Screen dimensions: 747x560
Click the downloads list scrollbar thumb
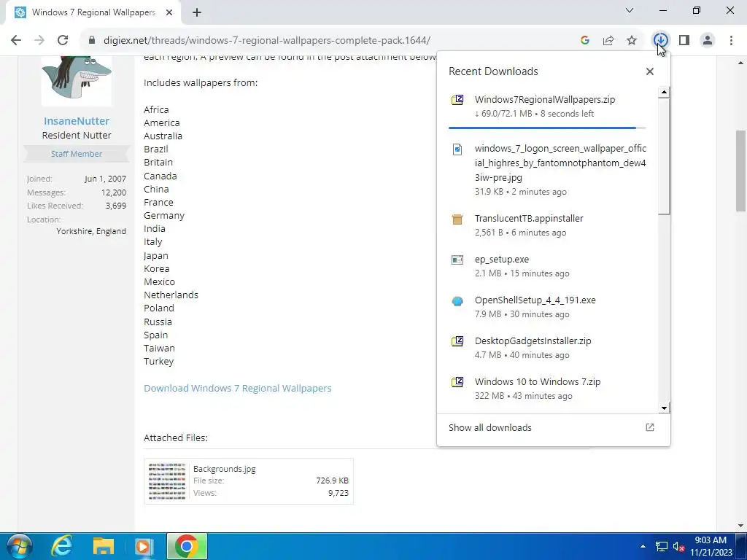pos(664,156)
